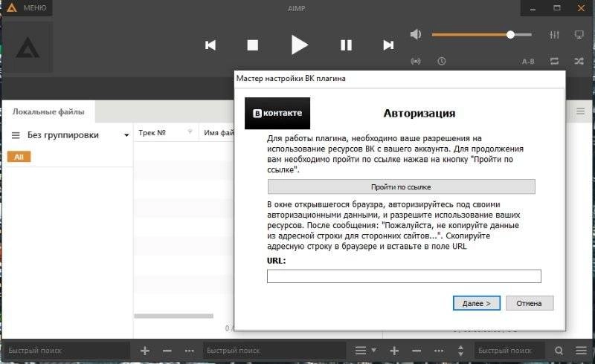Toggle shuffle playback mode

coord(579,61)
